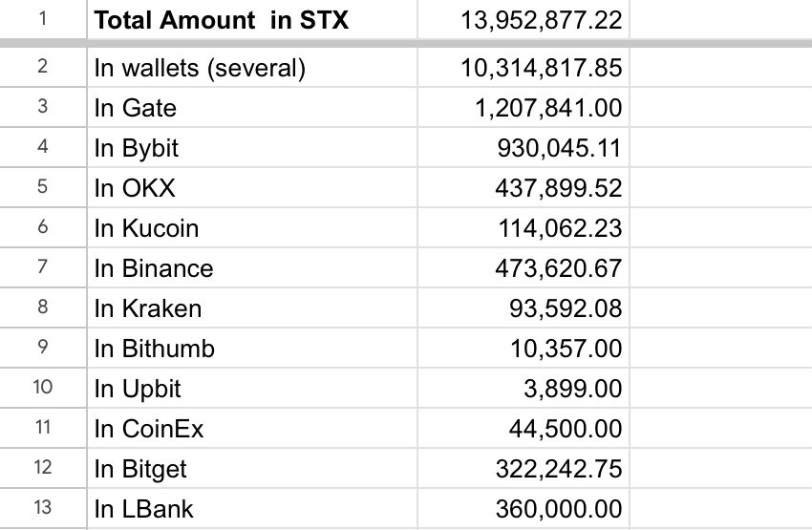Click the In Bithumb cell
This screenshot has width=812, height=530.
tap(154, 349)
